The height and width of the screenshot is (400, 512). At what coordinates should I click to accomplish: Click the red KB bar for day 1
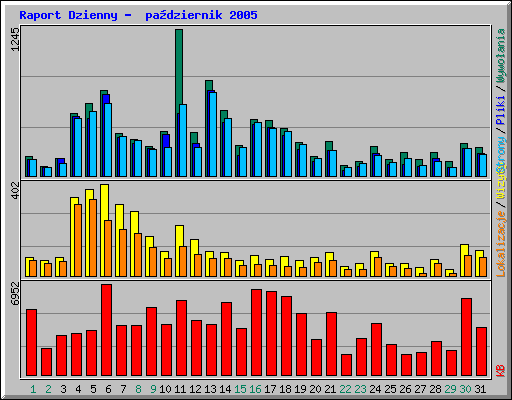(32, 343)
